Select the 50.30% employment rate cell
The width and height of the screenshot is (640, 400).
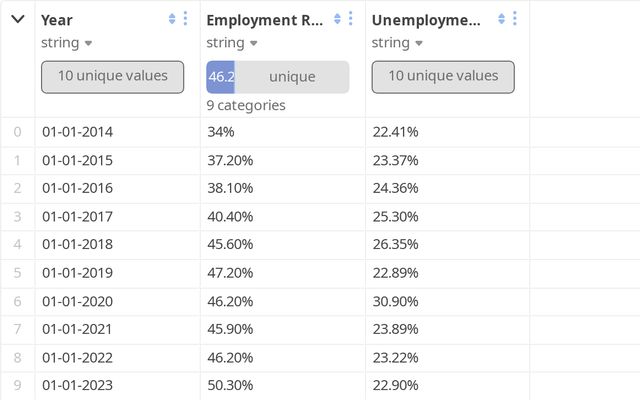pos(230,385)
